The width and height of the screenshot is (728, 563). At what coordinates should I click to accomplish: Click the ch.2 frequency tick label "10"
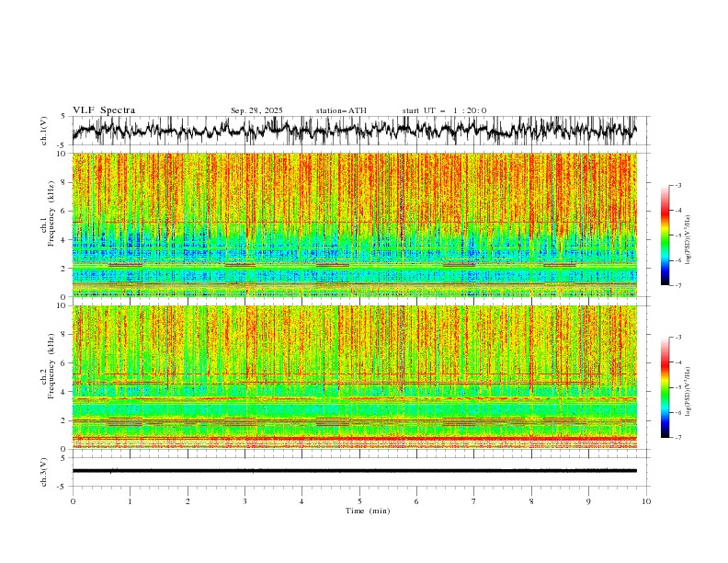pos(63,305)
